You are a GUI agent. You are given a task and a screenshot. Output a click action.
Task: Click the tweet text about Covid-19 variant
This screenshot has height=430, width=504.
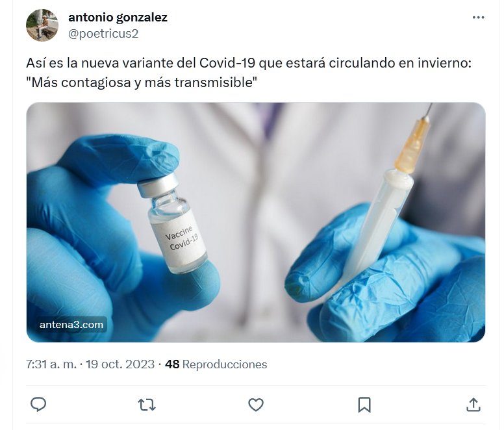coord(249,73)
